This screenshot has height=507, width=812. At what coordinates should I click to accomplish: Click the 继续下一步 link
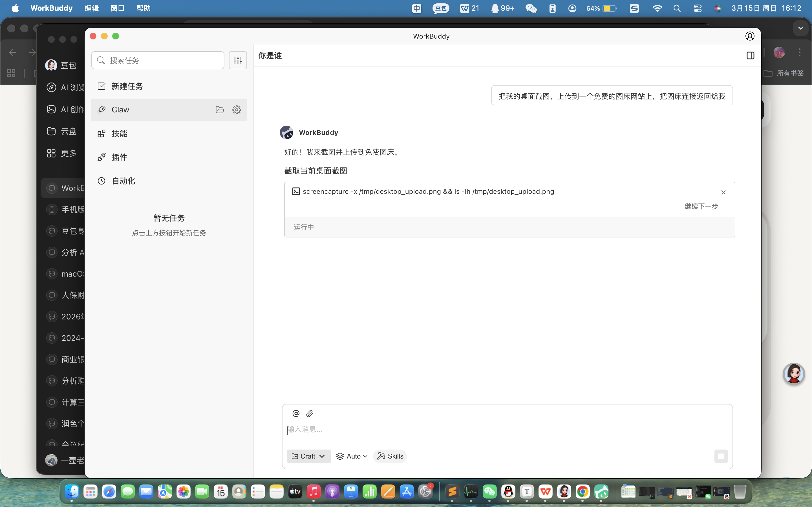[701, 206]
